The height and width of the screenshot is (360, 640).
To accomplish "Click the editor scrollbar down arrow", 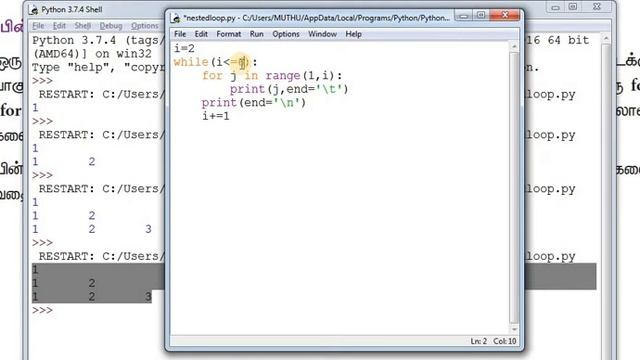I will 514,329.
